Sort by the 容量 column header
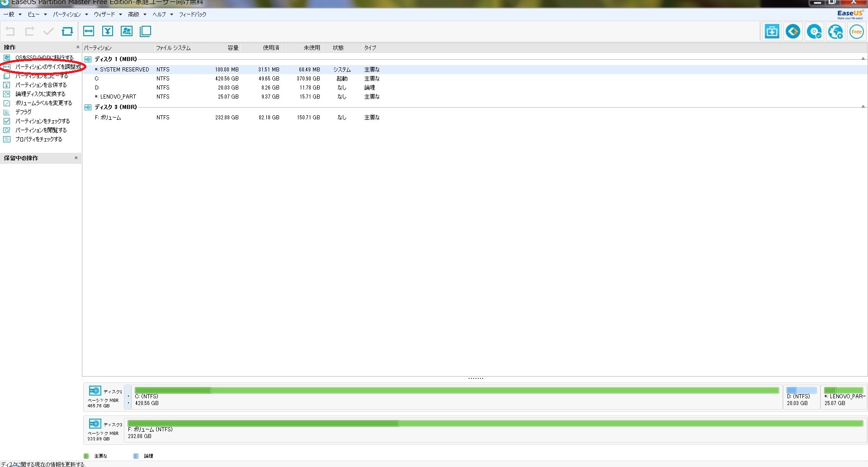868x467 pixels. [220, 48]
